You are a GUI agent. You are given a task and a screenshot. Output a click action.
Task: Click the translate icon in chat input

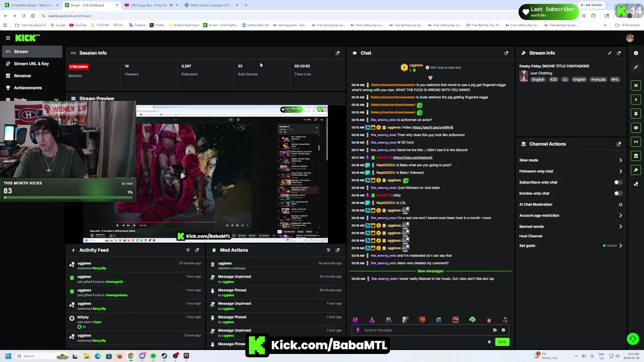(495, 330)
